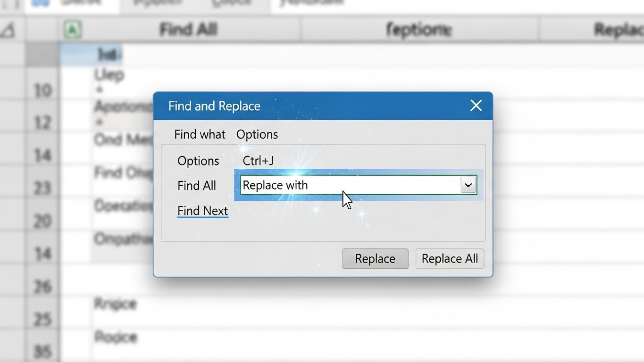Screen dimensions: 644x362
Task: Click the Options label in dialog panel
Action: 198,161
